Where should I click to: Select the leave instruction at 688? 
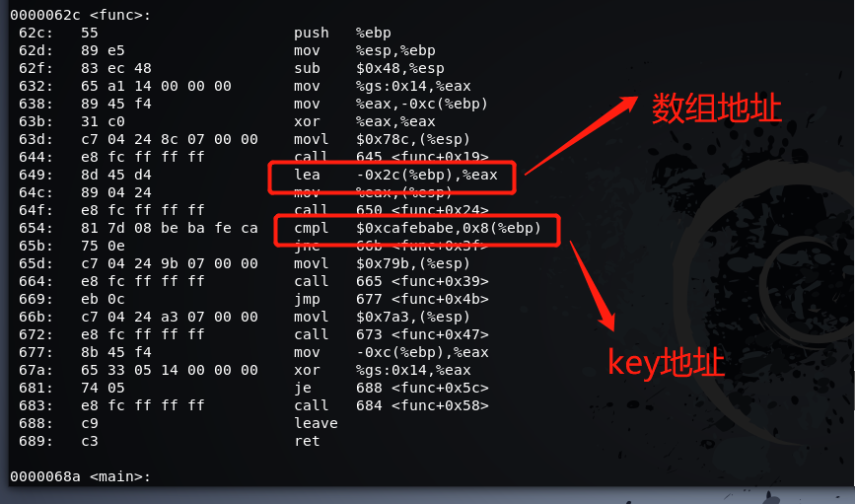tap(316, 423)
